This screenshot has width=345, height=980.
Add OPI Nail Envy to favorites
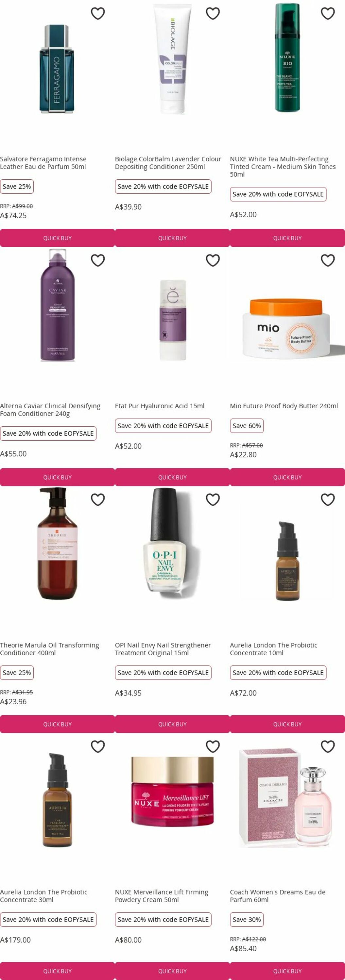point(213,499)
